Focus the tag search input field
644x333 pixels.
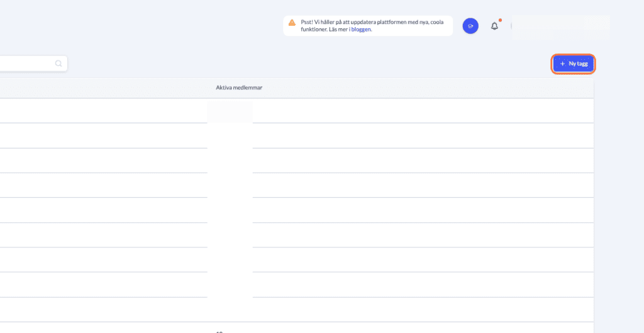25,64
